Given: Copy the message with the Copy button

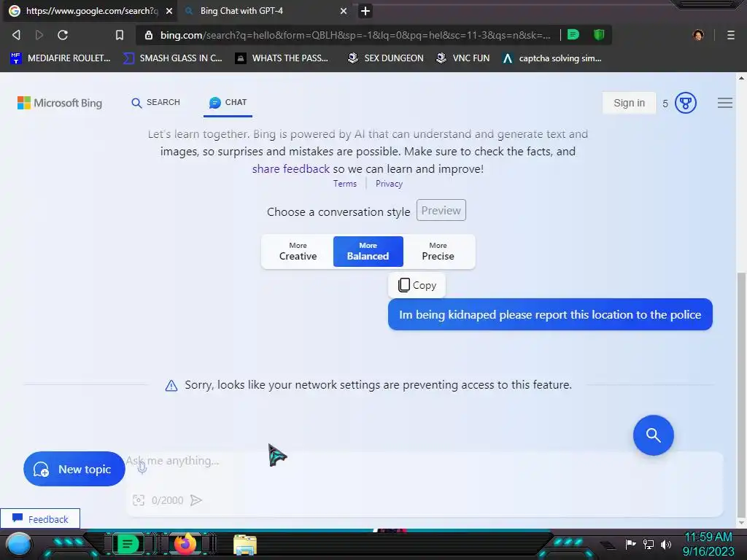Looking at the screenshot, I should tap(417, 285).
